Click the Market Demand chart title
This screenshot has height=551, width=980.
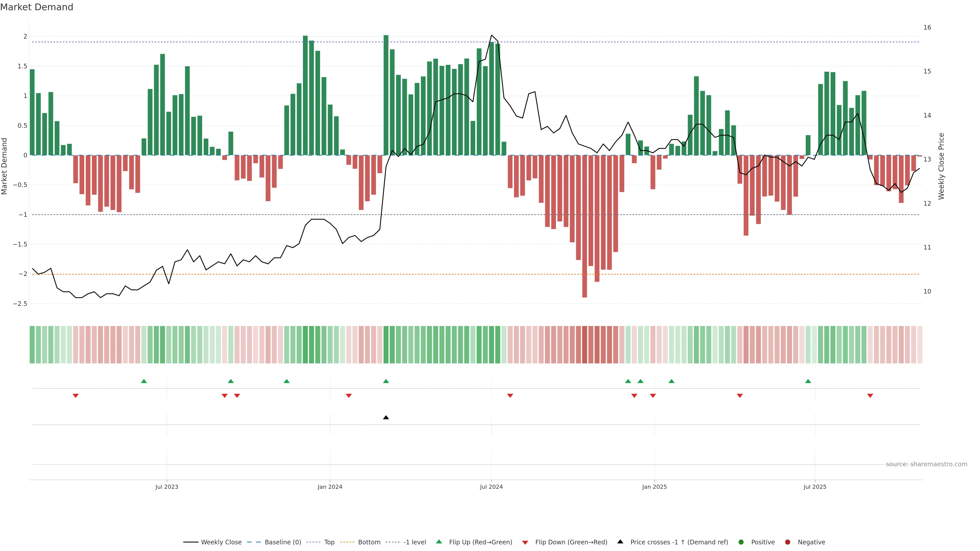pyautogui.click(x=36, y=7)
